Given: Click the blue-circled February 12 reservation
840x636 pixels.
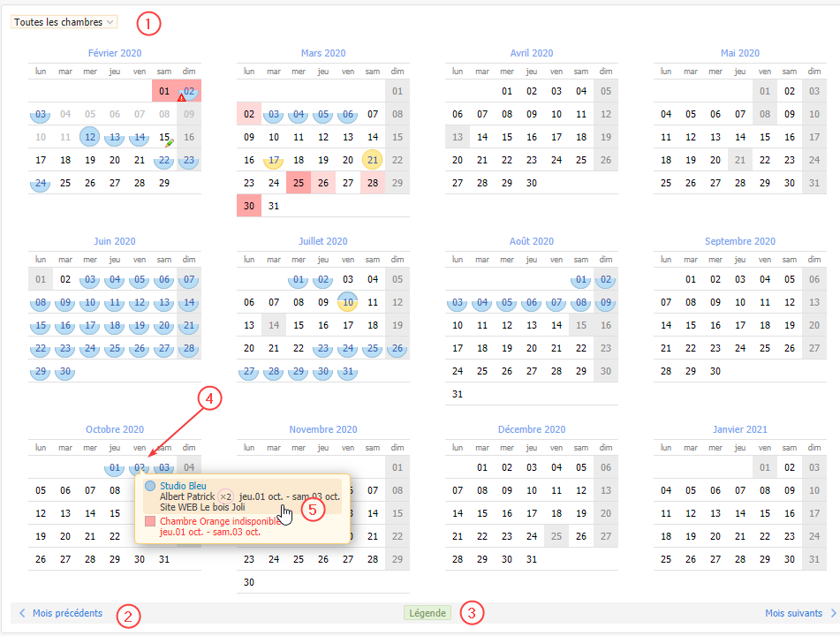Looking at the screenshot, I should click(90, 137).
